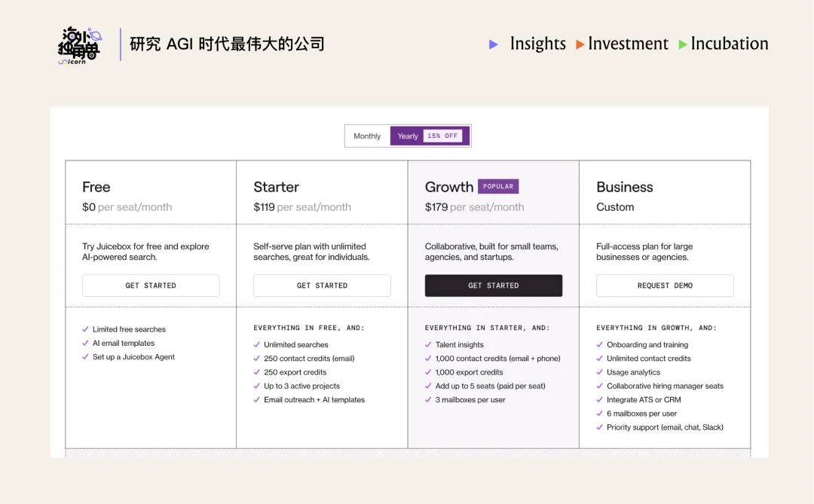Click the checkmark next to Limited free searches

tap(86, 329)
